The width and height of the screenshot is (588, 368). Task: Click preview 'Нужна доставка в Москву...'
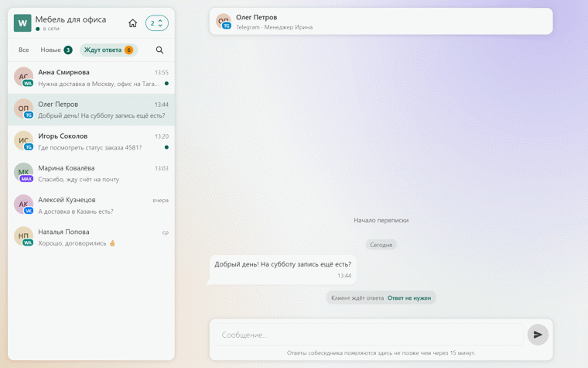pyautogui.click(x=98, y=84)
